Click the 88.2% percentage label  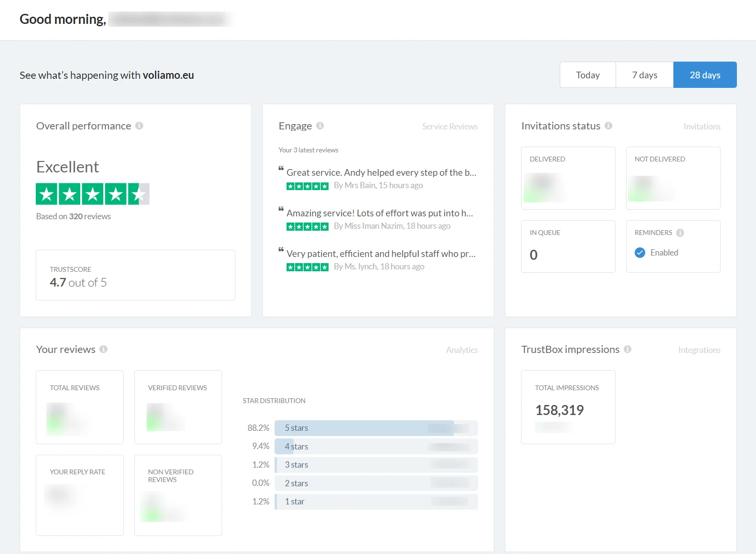(258, 428)
